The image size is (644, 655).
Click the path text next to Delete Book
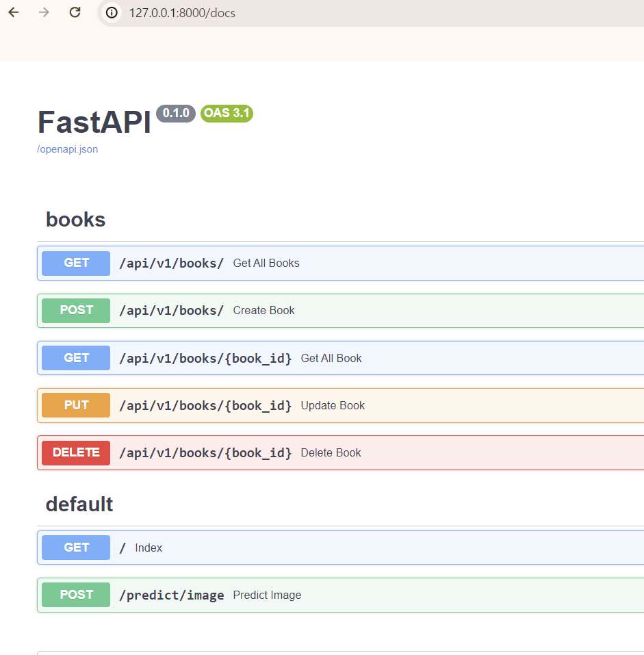(x=205, y=453)
